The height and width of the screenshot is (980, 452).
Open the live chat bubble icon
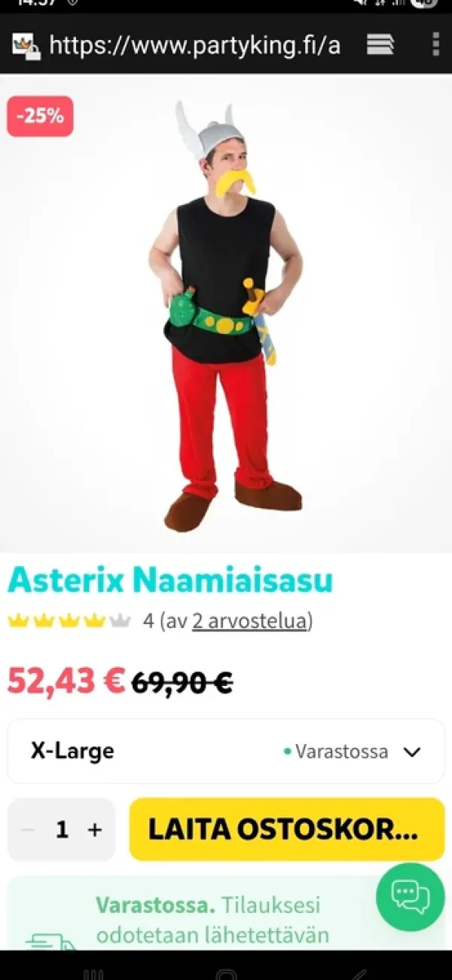click(x=411, y=897)
